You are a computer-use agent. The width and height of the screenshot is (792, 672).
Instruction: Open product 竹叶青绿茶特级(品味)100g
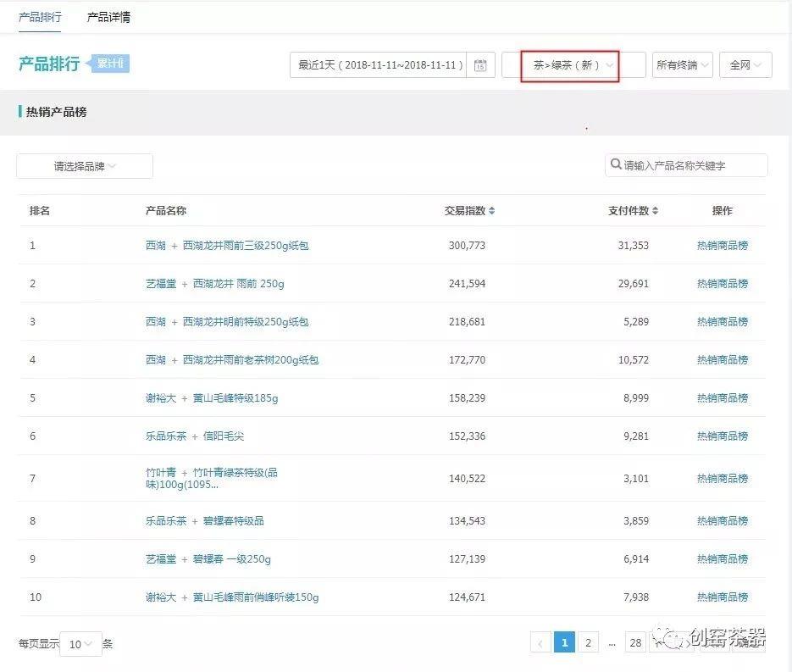(212, 479)
